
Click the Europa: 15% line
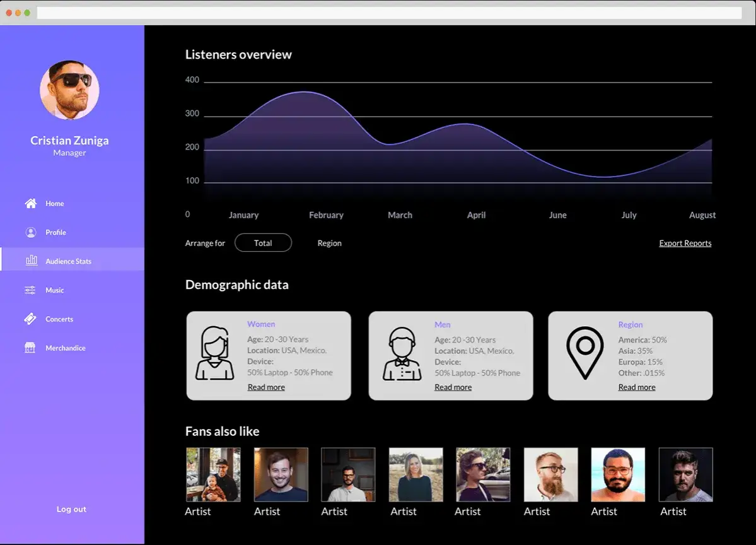point(641,362)
